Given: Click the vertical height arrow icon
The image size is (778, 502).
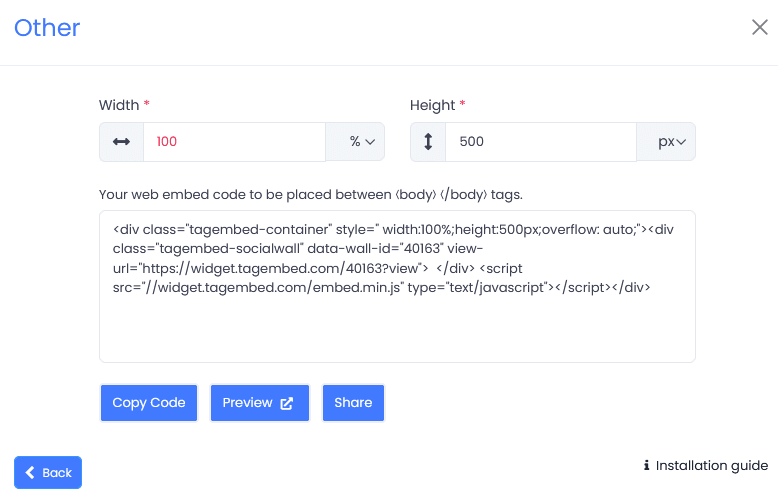Looking at the screenshot, I should 428,142.
